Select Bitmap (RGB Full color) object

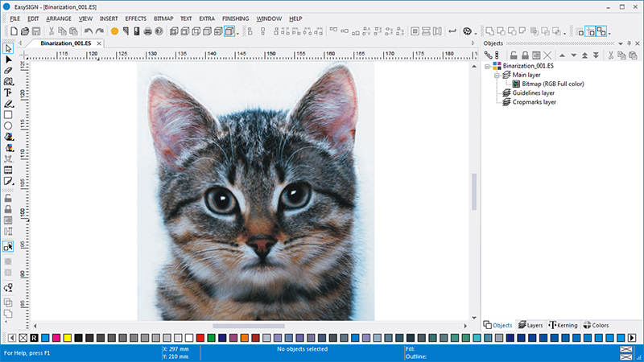click(x=552, y=84)
